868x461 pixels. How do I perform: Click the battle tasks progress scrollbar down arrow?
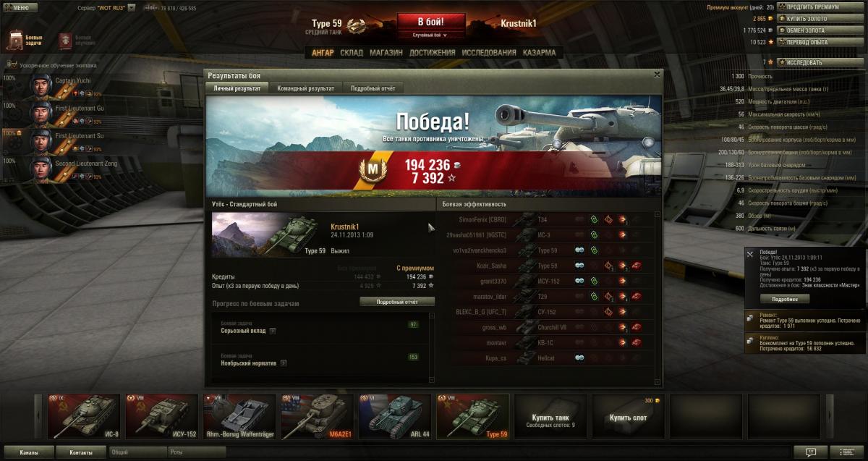coord(432,381)
